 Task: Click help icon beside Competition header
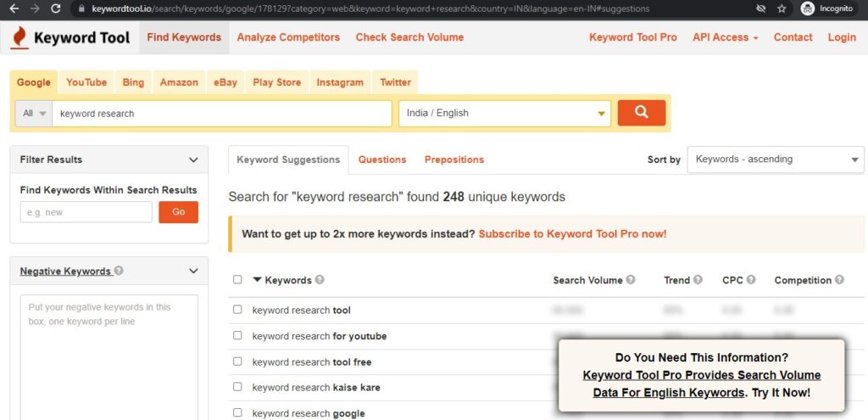pyautogui.click(x=839, y=280)
